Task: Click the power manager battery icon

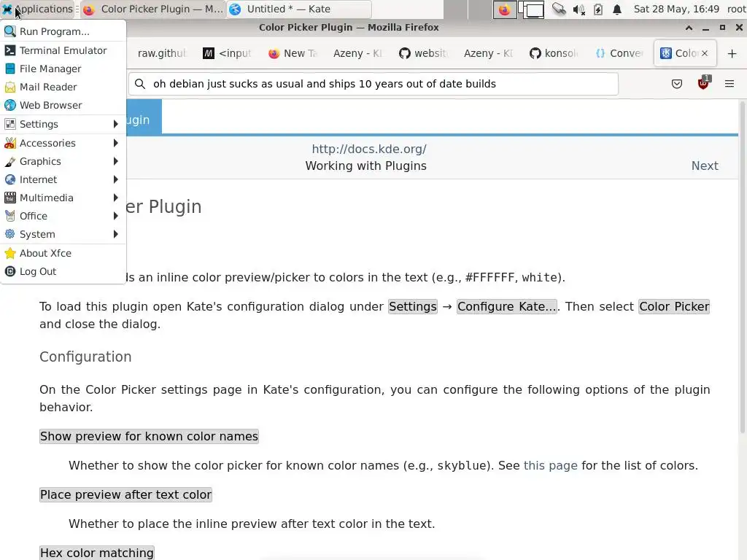Action: pos(598,9)
